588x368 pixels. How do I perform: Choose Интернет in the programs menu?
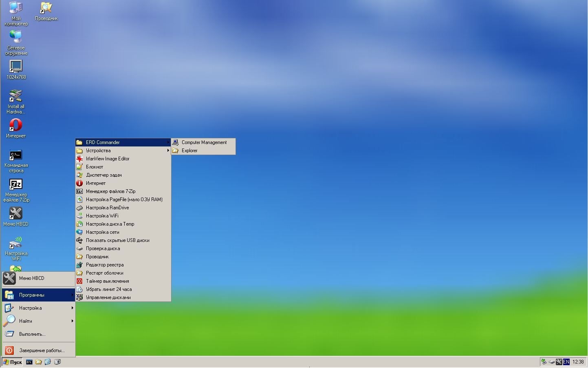123,183
